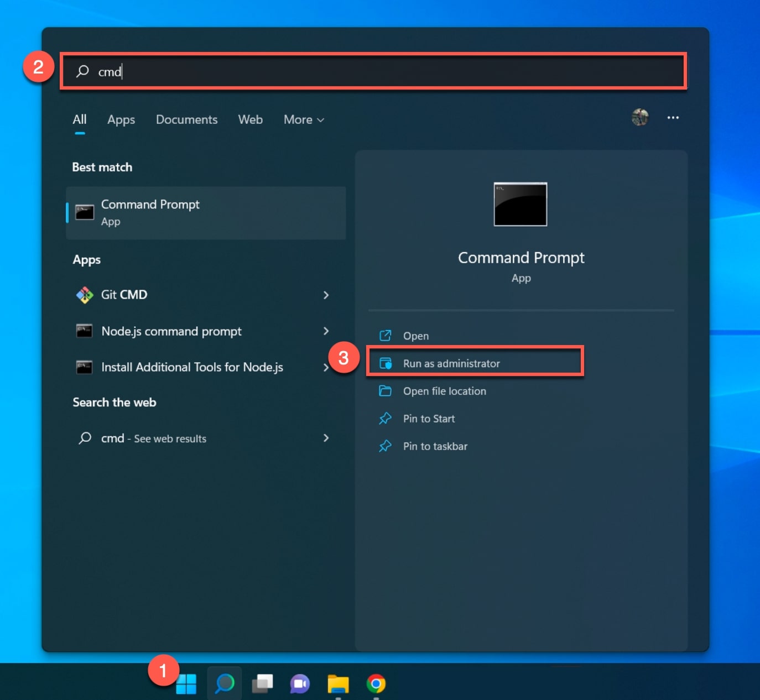Click the Open action icon
The width and height of the screenshot is (760, 700).
(386, 336)
